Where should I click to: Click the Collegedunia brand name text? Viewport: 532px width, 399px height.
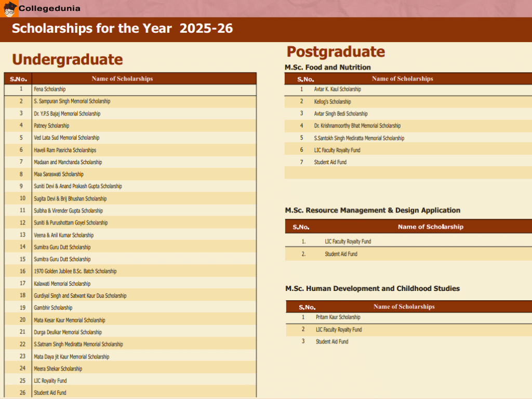click(x=49, y=8)
